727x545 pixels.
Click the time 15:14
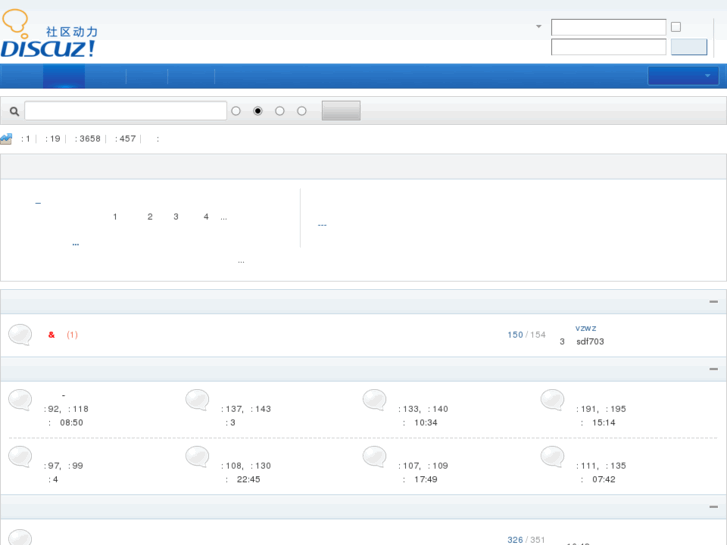point(604,423)
